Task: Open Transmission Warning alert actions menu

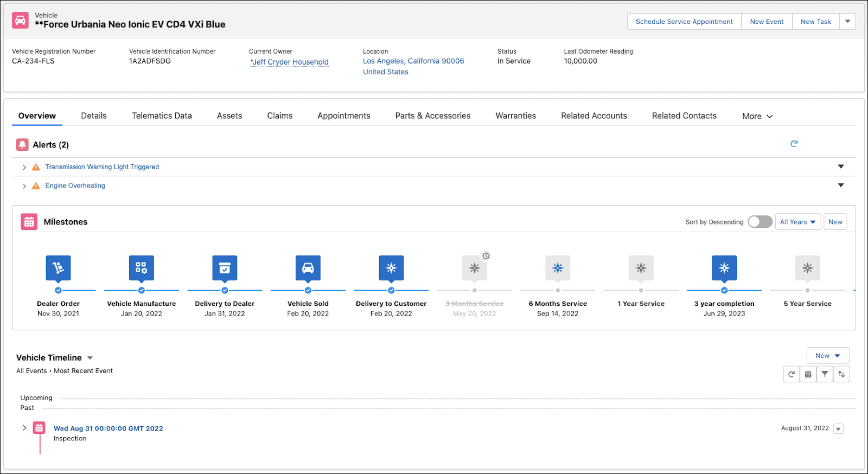Action: (841, 166)
